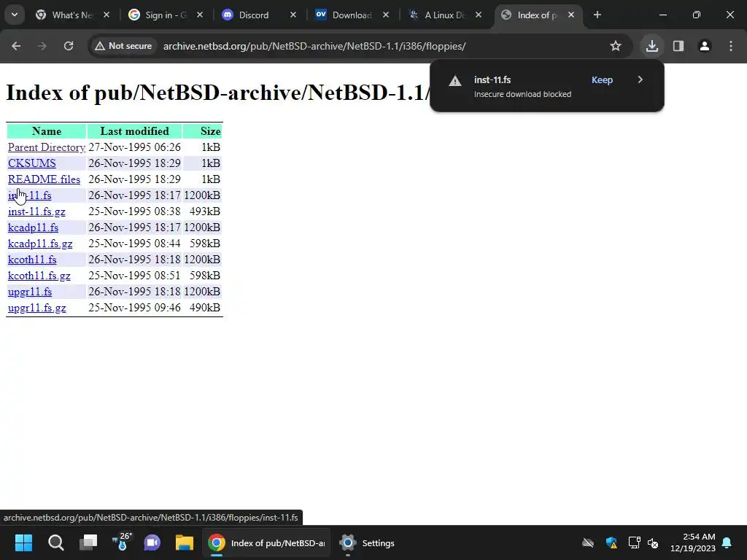This screenshot has height=560, width=747.
Task: Switch to the Sign in Google tab
Action: coord(165,15)
